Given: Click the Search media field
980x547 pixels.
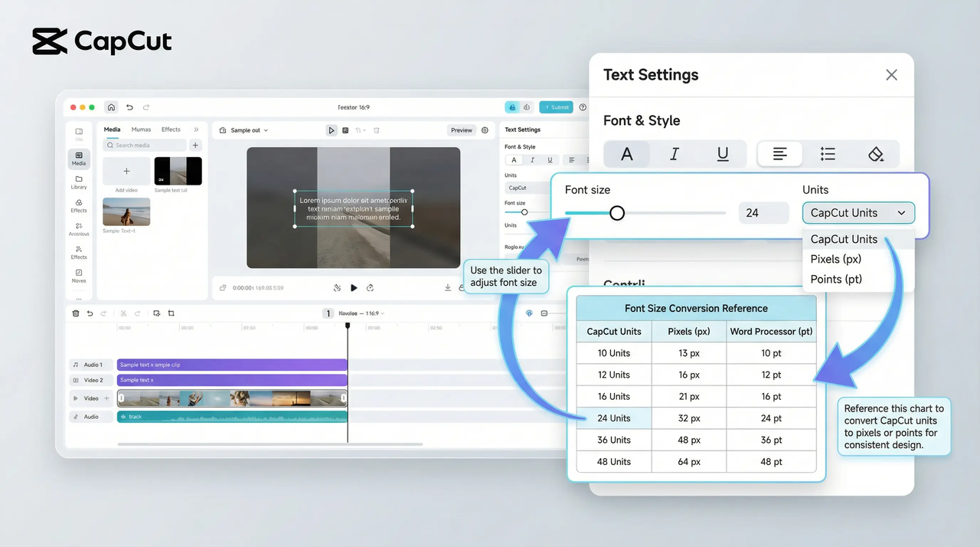Looking at the screenshot, I should pyautogui.click(x=145, y=145).
